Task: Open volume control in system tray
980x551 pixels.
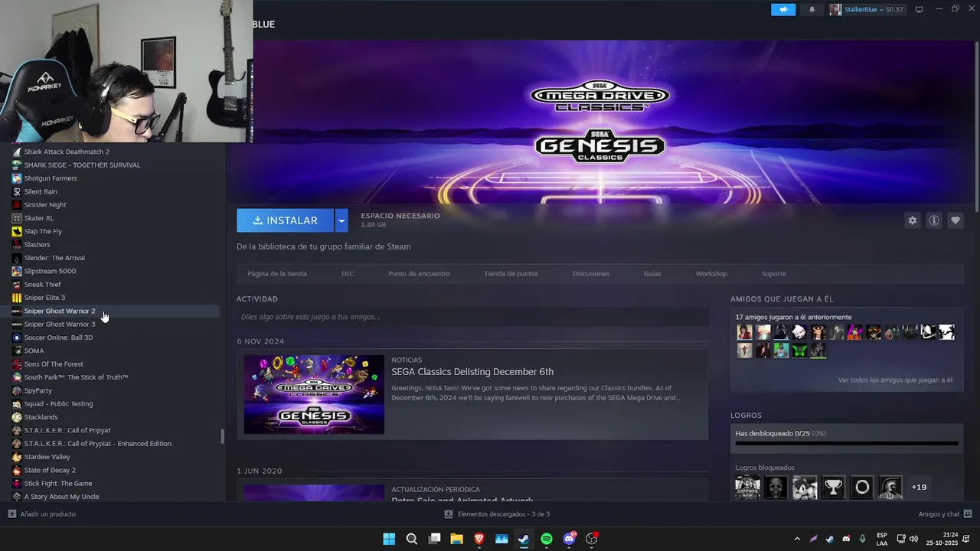Action: pyautogui.click(x=915, y=539)
